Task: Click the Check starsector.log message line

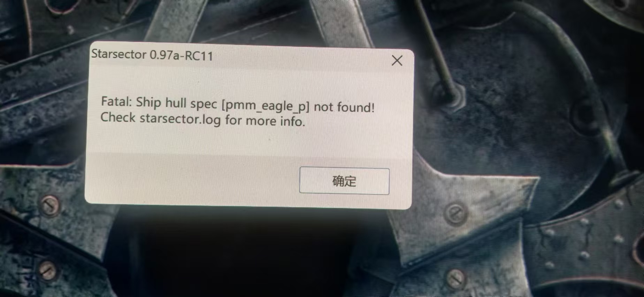Action: pyautogui.click(x=203, y=119)
